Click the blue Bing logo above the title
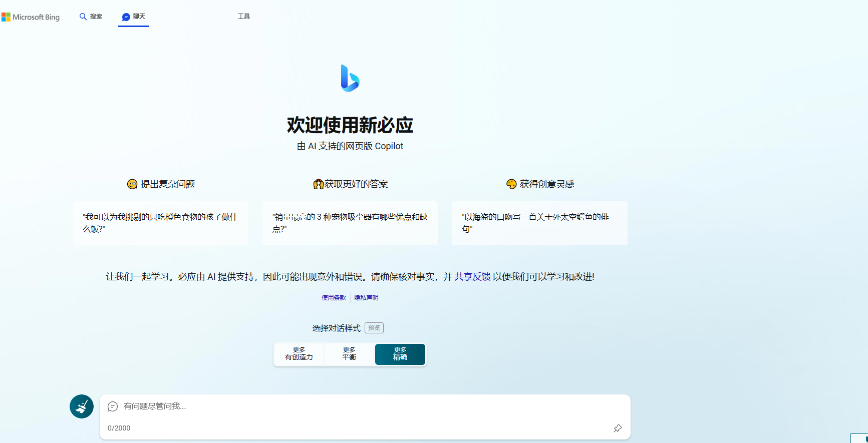Viewport: 868px width, 443px height. [350, 78]
